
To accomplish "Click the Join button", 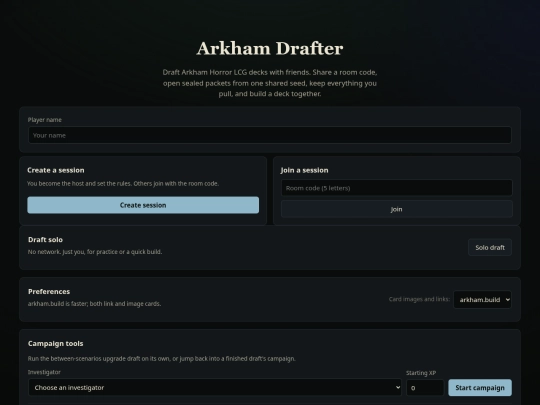I will (396, 209).
